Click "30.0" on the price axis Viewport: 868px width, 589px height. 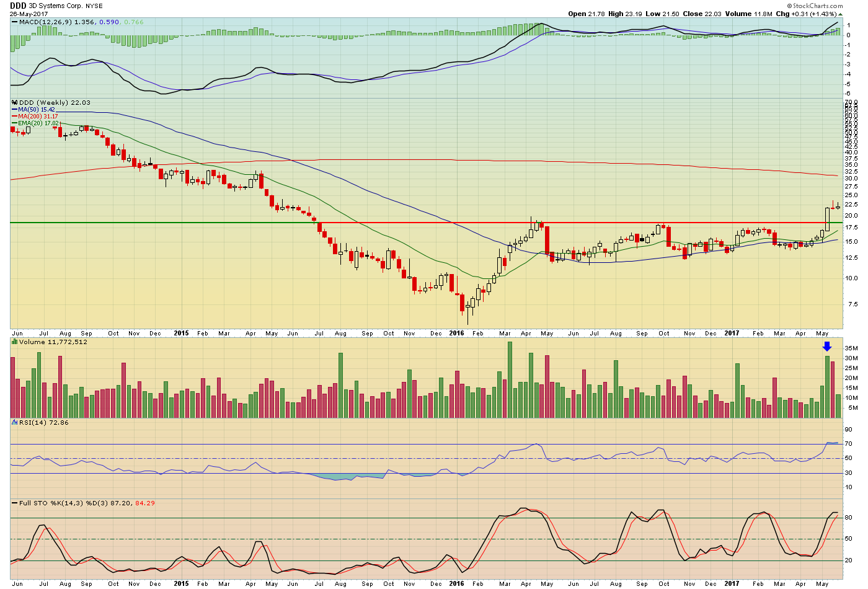pyautogui.click(x=851, y=179)
